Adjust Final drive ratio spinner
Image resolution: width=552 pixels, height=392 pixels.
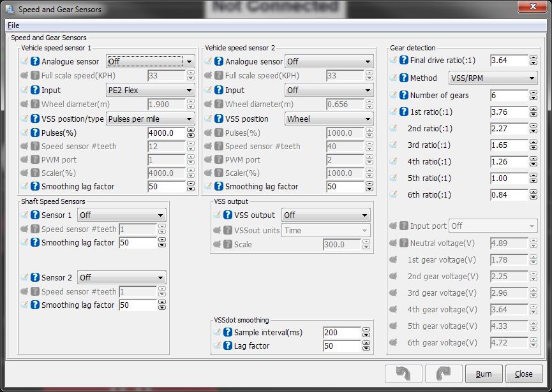[533, 60]
